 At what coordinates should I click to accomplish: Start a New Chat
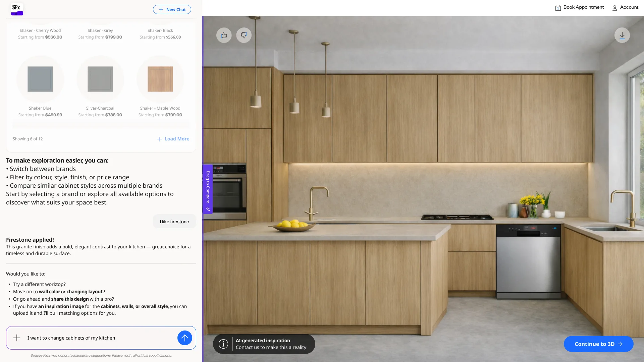pos(172,9)
